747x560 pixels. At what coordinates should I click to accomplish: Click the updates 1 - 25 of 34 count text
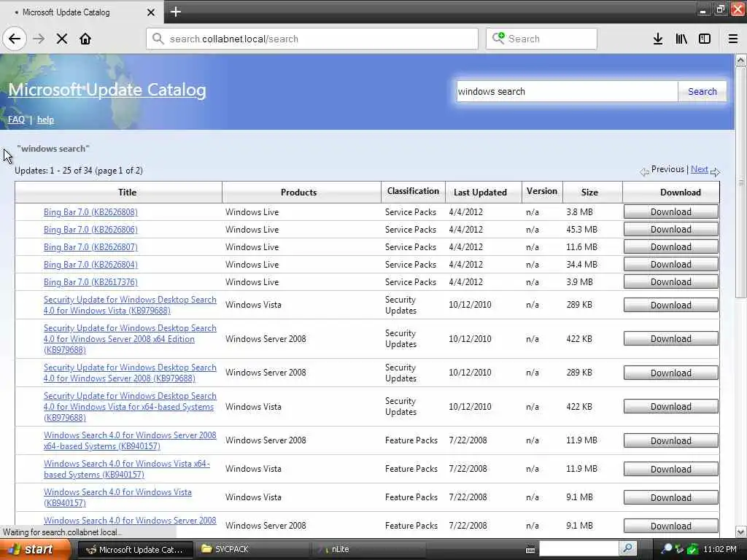(79, 171)
